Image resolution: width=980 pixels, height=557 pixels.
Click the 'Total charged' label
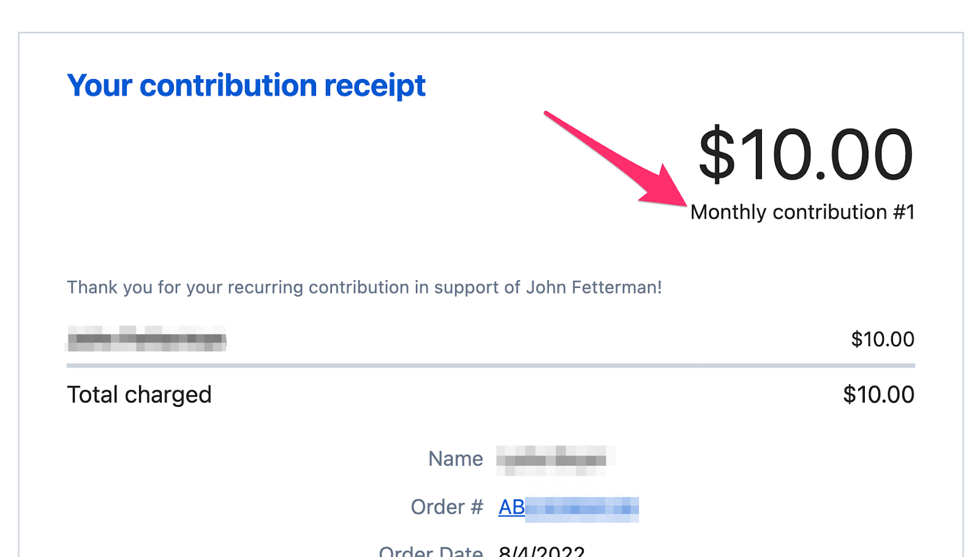[139, 395]
